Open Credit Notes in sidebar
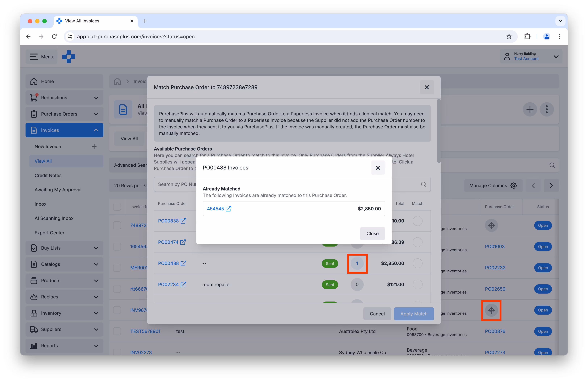The height and width of the screenshot is (382, 588). [48, 175]
